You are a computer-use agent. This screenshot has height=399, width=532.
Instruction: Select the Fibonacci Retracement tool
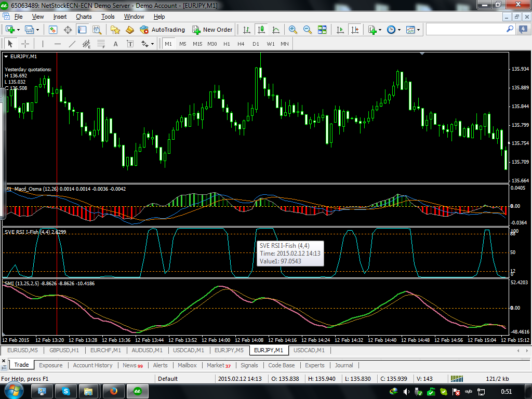(x=101, y=44)
